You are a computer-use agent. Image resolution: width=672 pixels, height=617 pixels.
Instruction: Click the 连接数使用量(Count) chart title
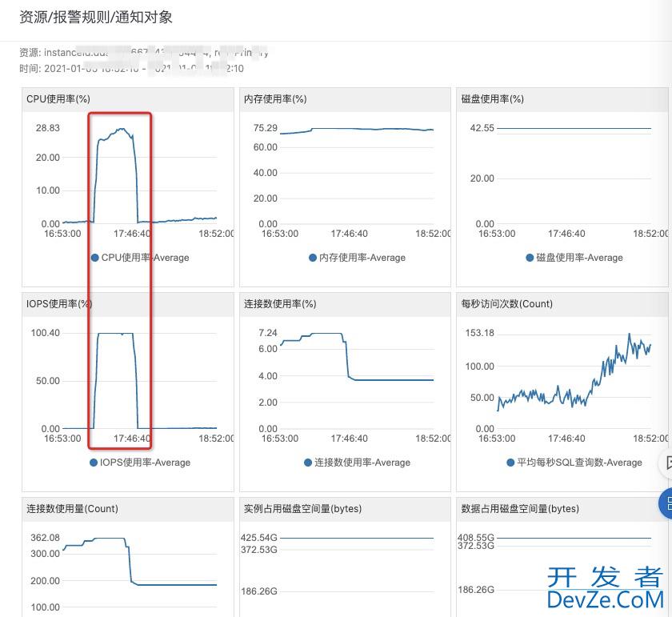[x=72, y=509]
